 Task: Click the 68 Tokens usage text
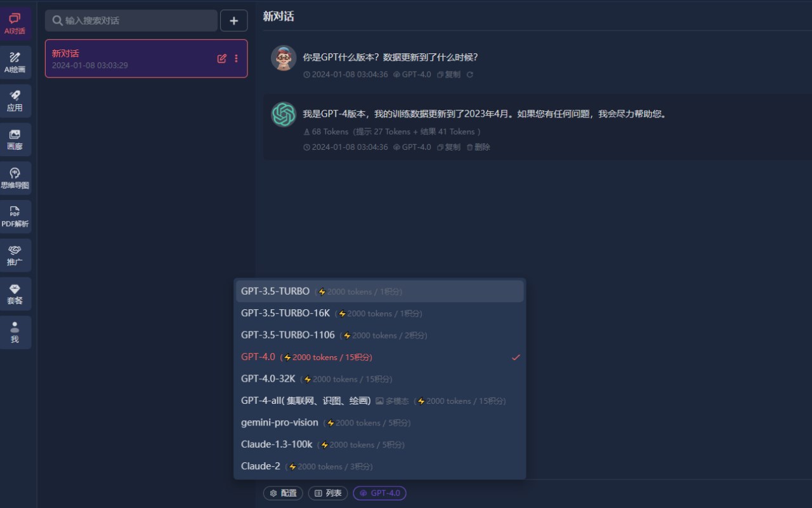point(330,132)
